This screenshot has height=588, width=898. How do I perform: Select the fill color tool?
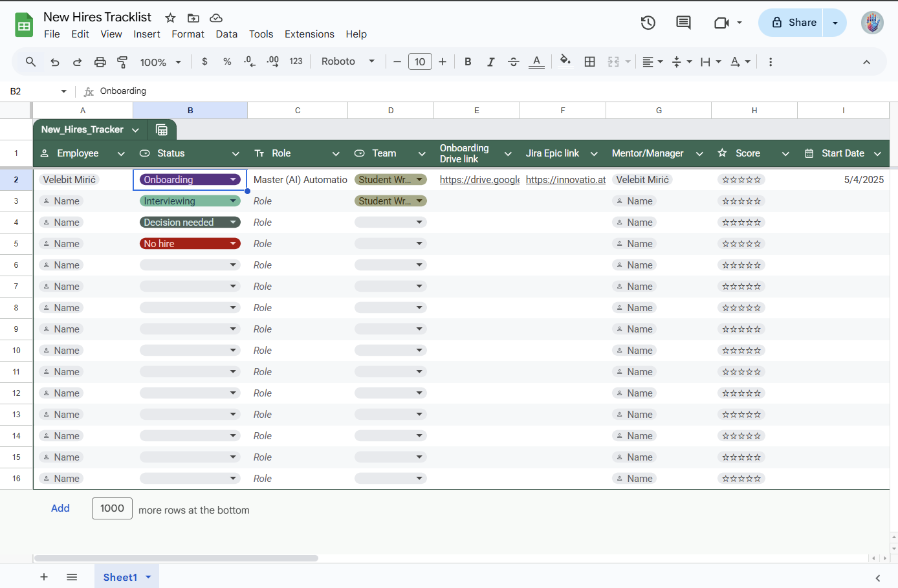click(565, 61)
